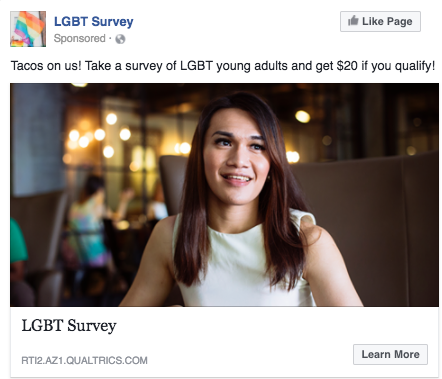This screenshot has width=442, height=379.
Task: Open the rainbow flag page avatar
Action: [28, 29]
